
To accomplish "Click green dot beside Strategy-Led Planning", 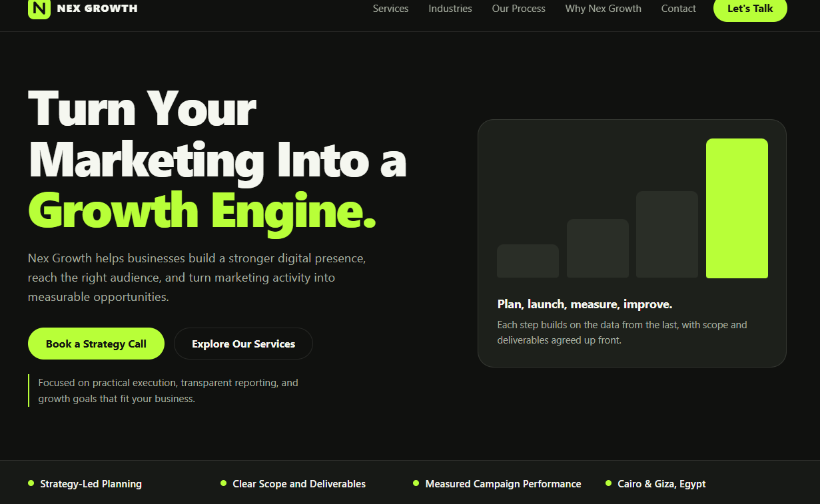I will pyautogui.click(x=31, y=483).
